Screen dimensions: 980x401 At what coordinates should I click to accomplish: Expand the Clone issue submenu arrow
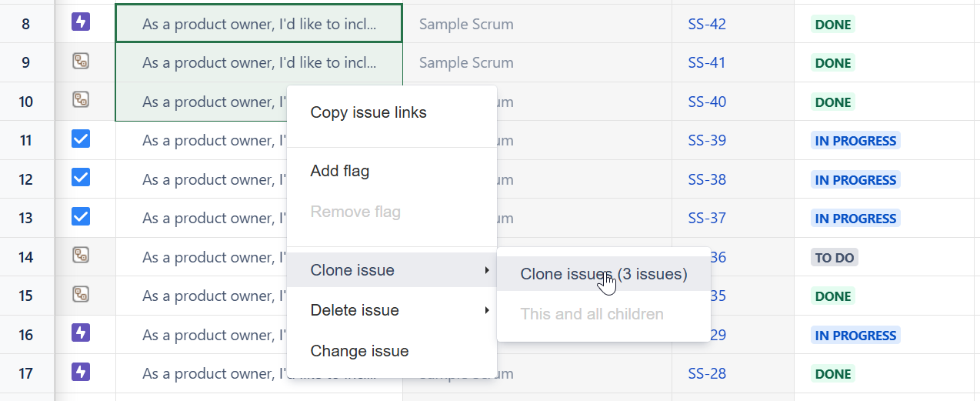[486, 270]
